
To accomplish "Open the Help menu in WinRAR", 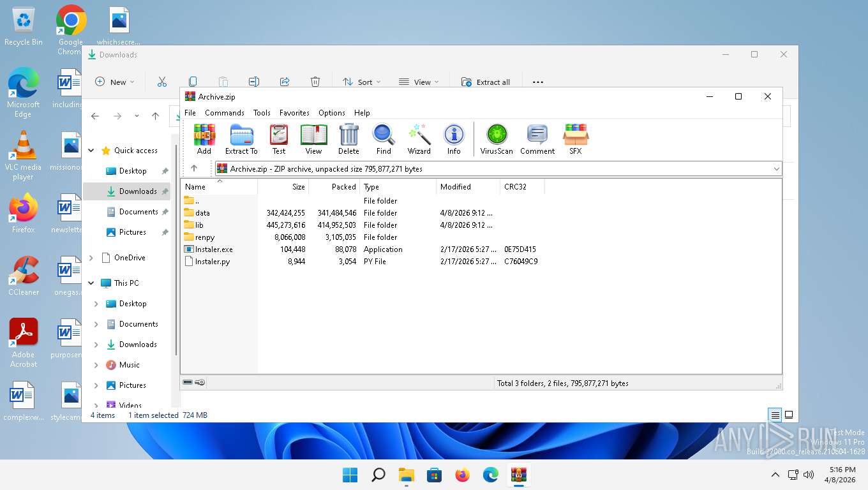I will click(x=362, y=112).
